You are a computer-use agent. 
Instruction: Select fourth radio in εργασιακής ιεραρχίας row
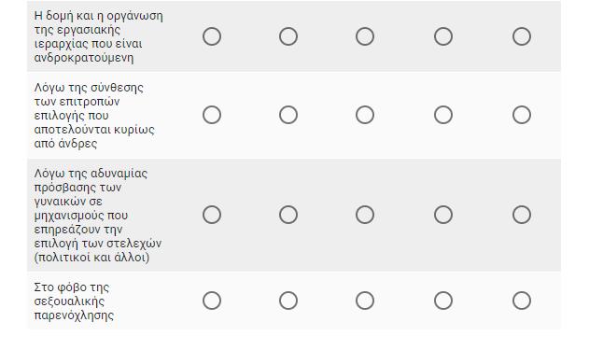click(443, 36)
